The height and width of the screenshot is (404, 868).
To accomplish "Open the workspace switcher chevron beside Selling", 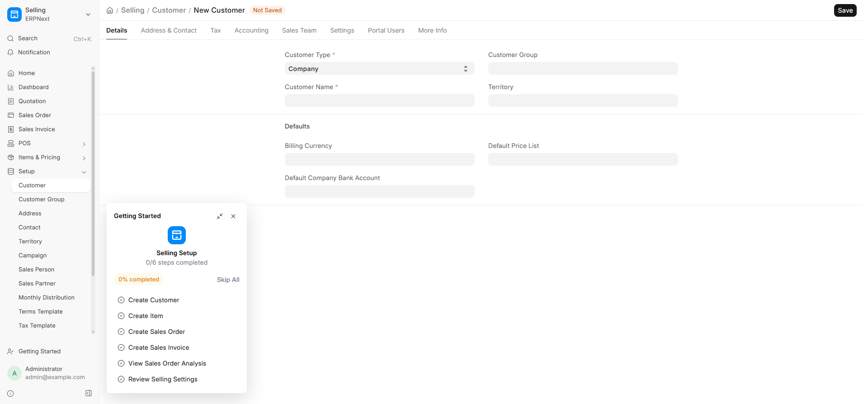I will [x=88, y=14].
